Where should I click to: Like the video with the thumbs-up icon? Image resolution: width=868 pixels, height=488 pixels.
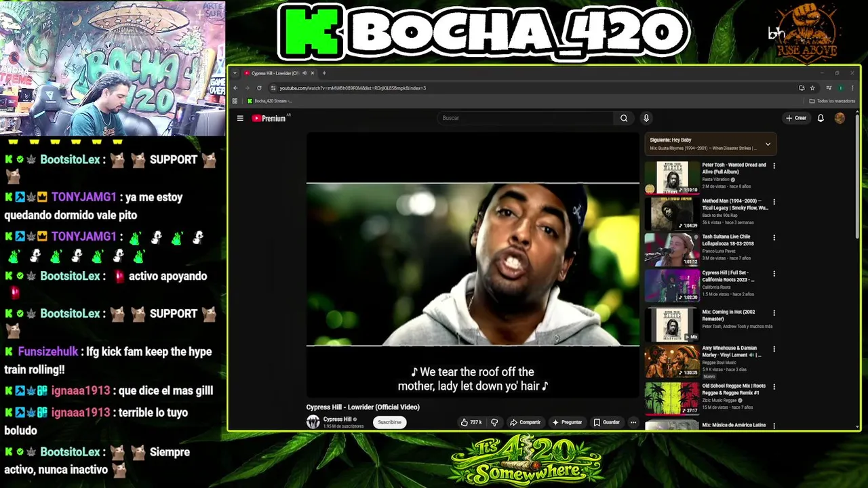pyautogui.click(x=465, y=422)
